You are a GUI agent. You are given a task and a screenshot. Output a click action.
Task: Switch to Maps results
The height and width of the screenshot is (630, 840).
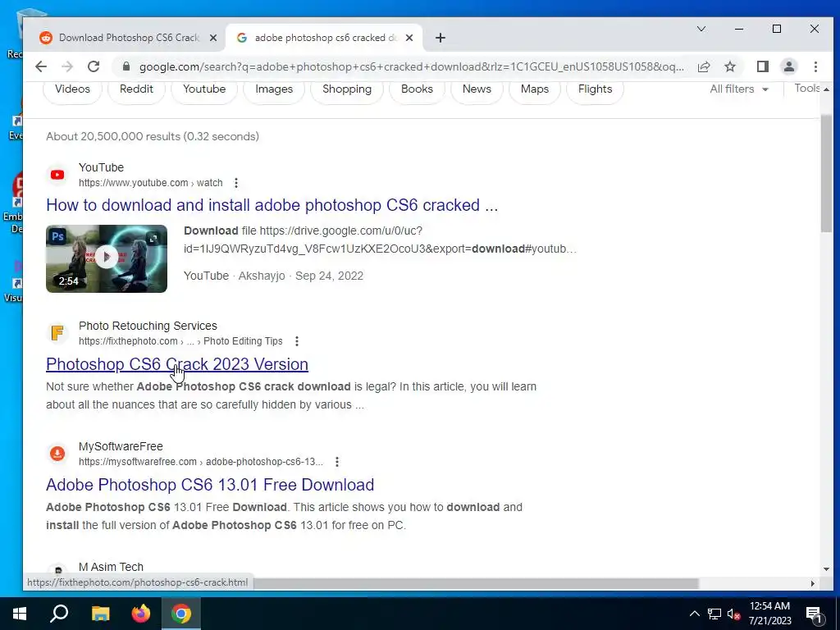pyautogui.click(x=535, y=89)
